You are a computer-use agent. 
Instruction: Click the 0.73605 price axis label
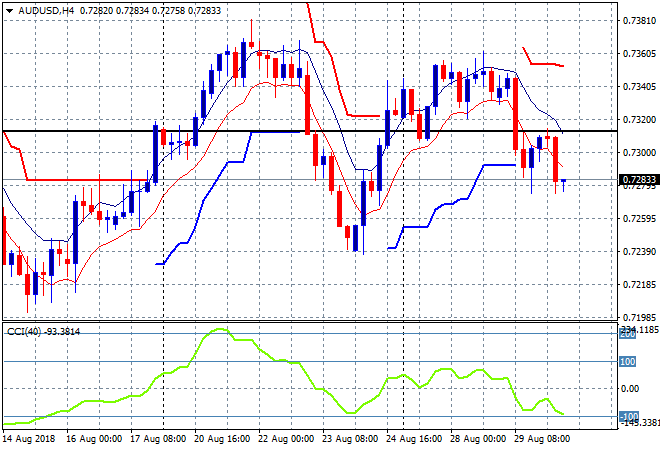tap(639, 53)
